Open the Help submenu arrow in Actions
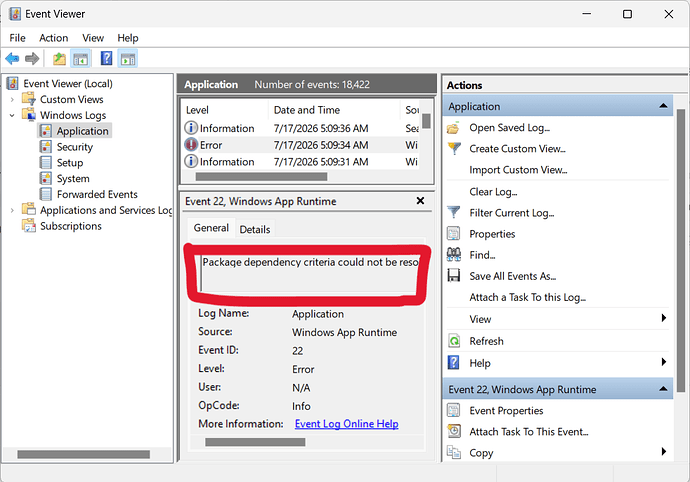The image size is (690, 482). 664,362
